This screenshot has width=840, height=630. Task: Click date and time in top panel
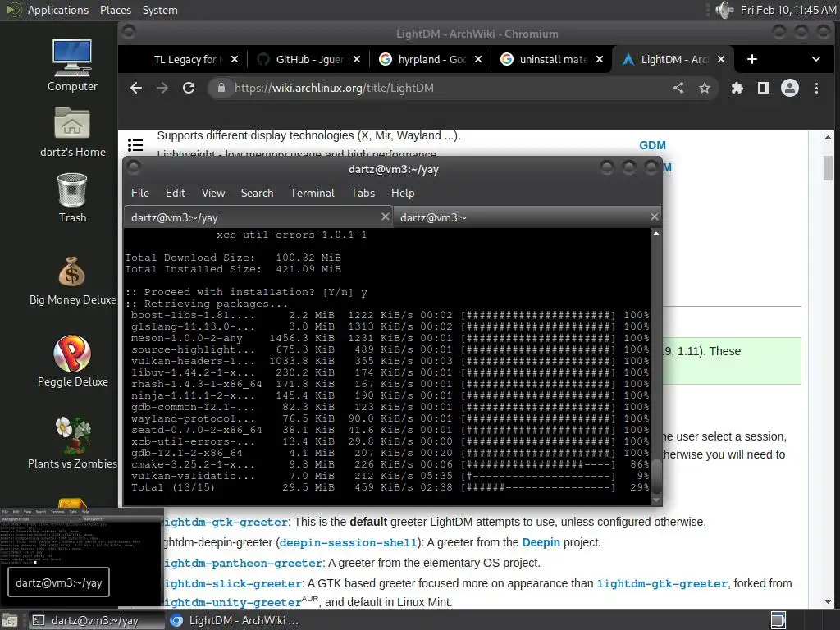(788, 10)
